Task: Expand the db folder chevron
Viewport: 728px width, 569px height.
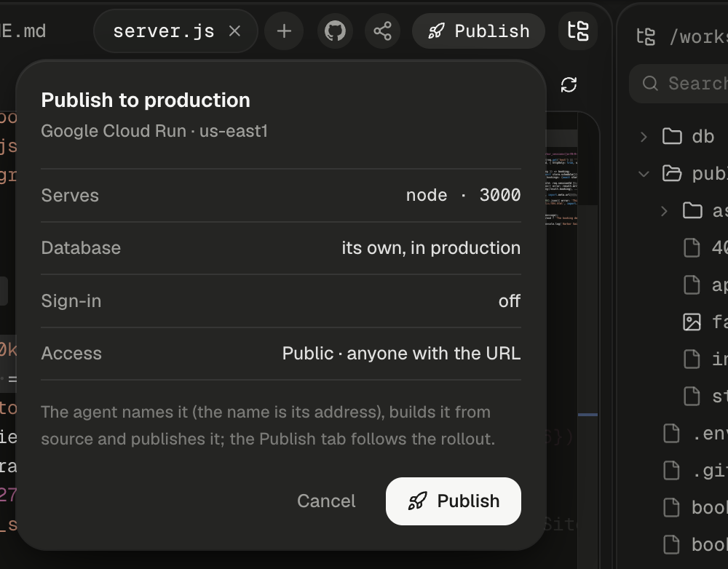Action: coord(644,137)
